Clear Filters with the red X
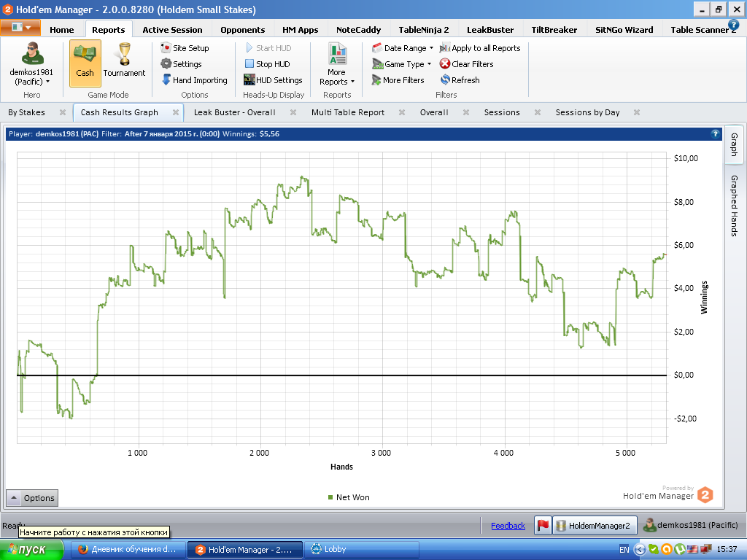Viewport: 747px width, 560px height. click(x=466, y=64)
